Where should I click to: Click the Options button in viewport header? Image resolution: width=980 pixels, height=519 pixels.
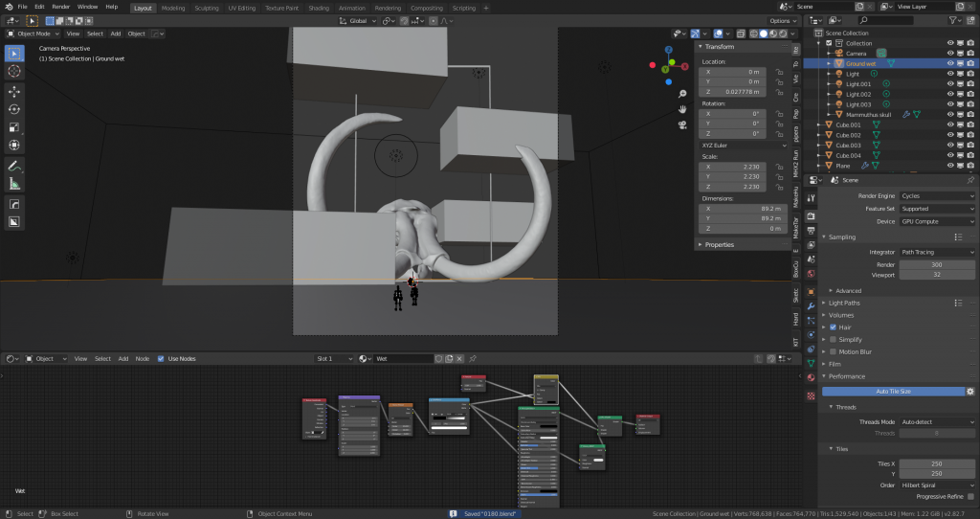[x=781, y=20]
